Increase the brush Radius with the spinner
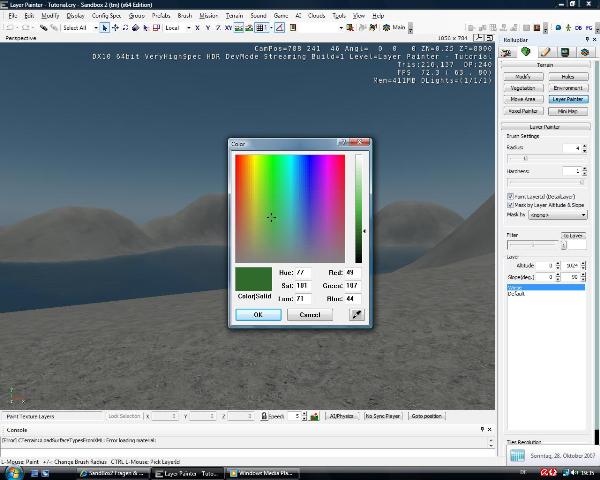 (583, 145)
